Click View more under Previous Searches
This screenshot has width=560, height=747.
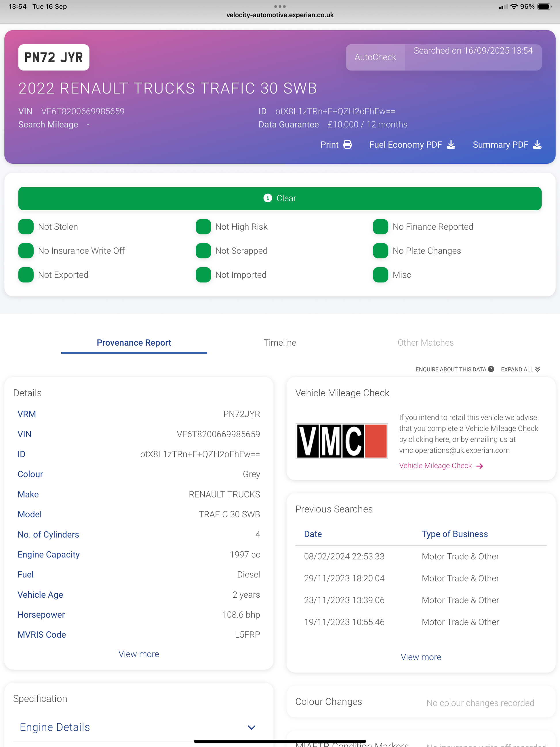click(x=420, y=657)
